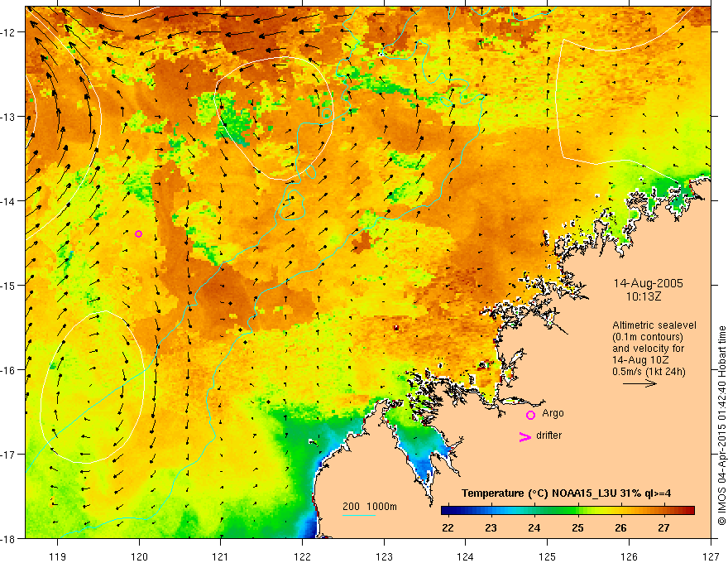The image size is (728, 563).
Task: Click the '0.5m/s (1kt 24h)' scale text
Action: click(649, 372)
